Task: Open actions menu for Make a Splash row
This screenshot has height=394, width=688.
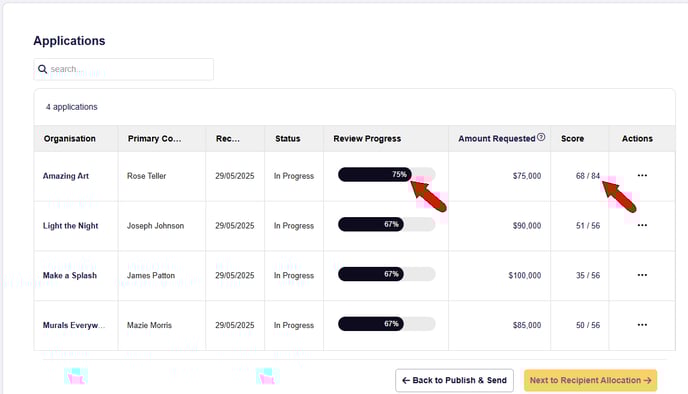Action: [642, 275]
